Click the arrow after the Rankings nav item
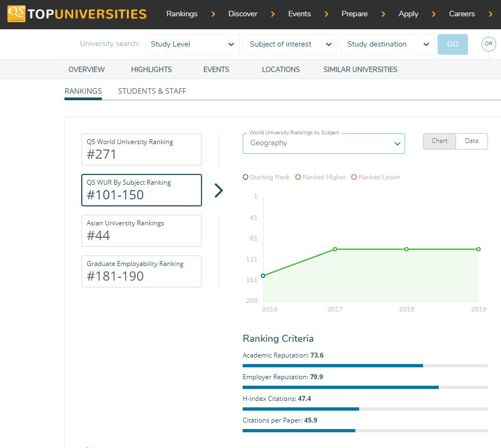Image resolution: width=501 pixels, height=448 pixels. (213, 14)
